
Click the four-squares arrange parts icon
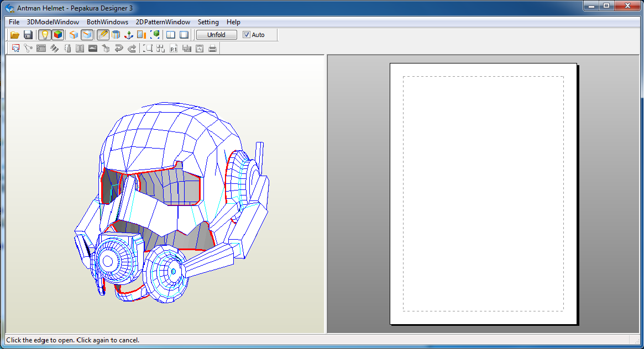click(161, 49)
